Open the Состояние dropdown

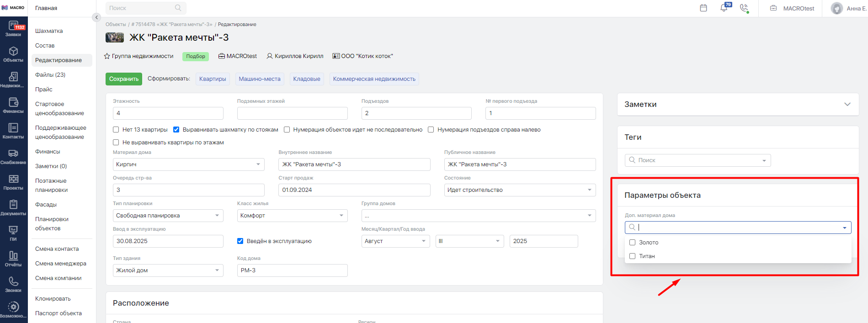[520, 190]
